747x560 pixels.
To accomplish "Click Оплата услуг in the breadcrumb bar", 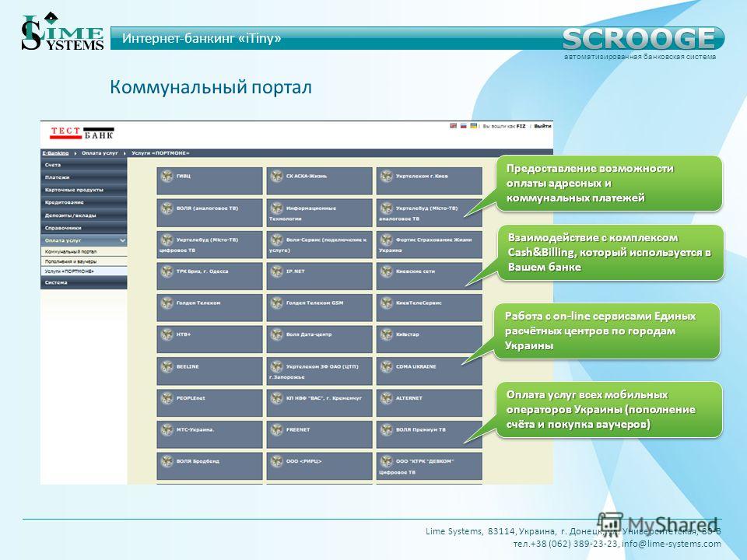I will (x=100, y=153).
